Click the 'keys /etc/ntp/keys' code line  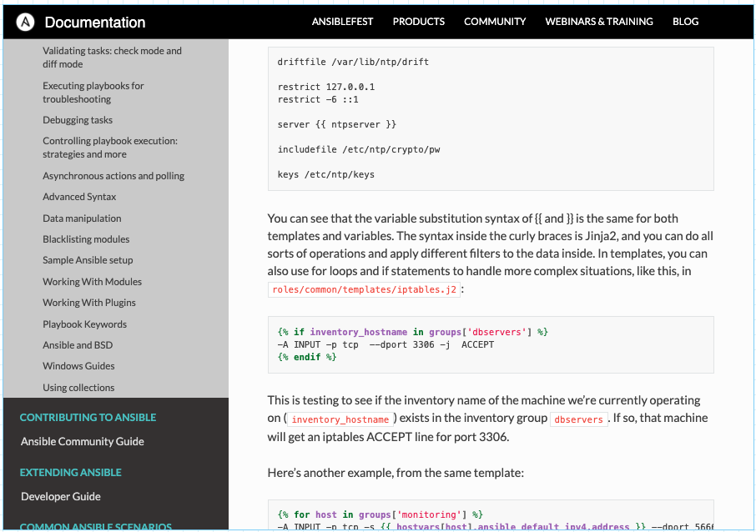(x=326, y=174)
